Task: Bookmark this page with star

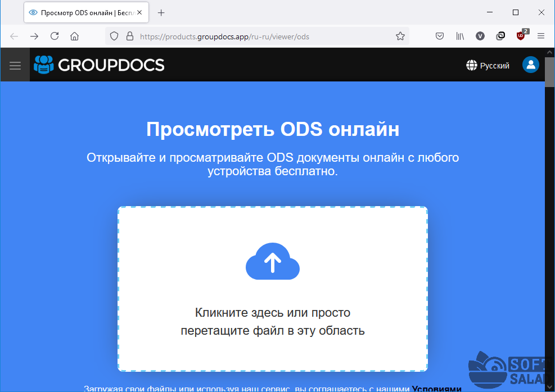Action: point(400,36)
